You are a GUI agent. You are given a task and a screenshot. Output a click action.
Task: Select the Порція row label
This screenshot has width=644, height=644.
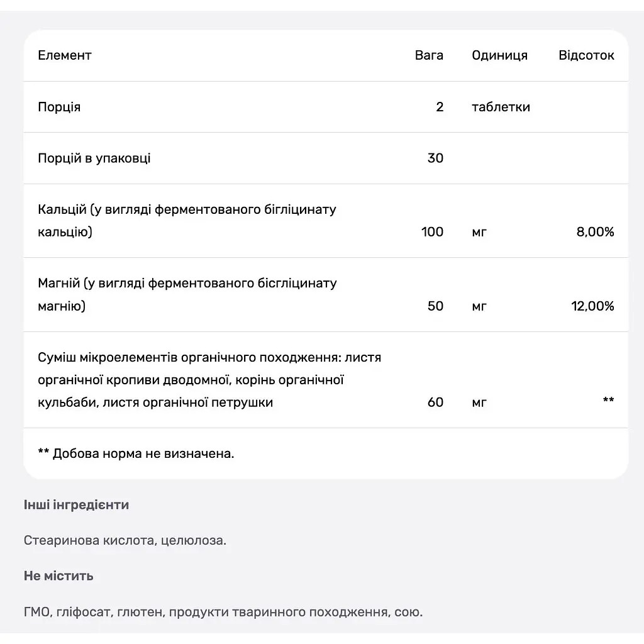[59, 107]
